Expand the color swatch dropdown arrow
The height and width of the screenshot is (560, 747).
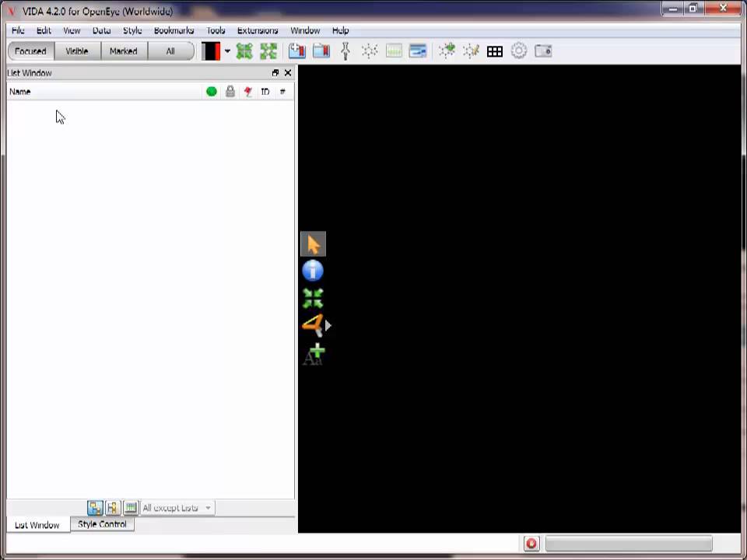(227, 51)
